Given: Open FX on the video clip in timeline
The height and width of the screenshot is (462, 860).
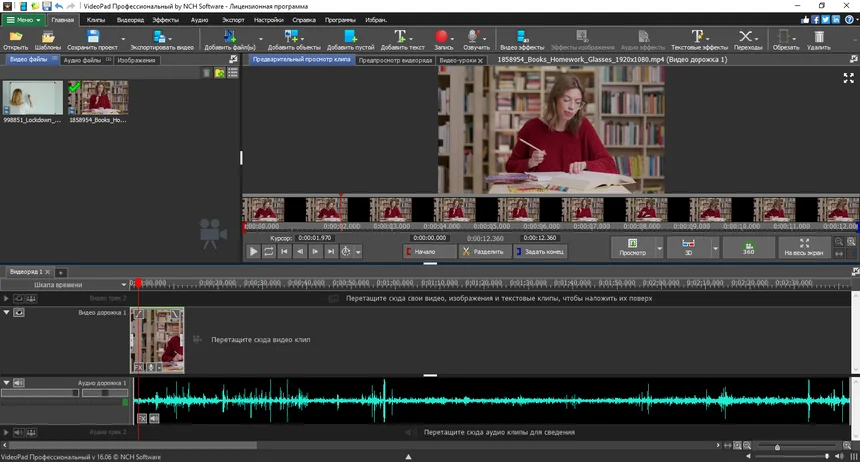Looking at the screenshot, I should pyautogui.click(x=139, y=367).
